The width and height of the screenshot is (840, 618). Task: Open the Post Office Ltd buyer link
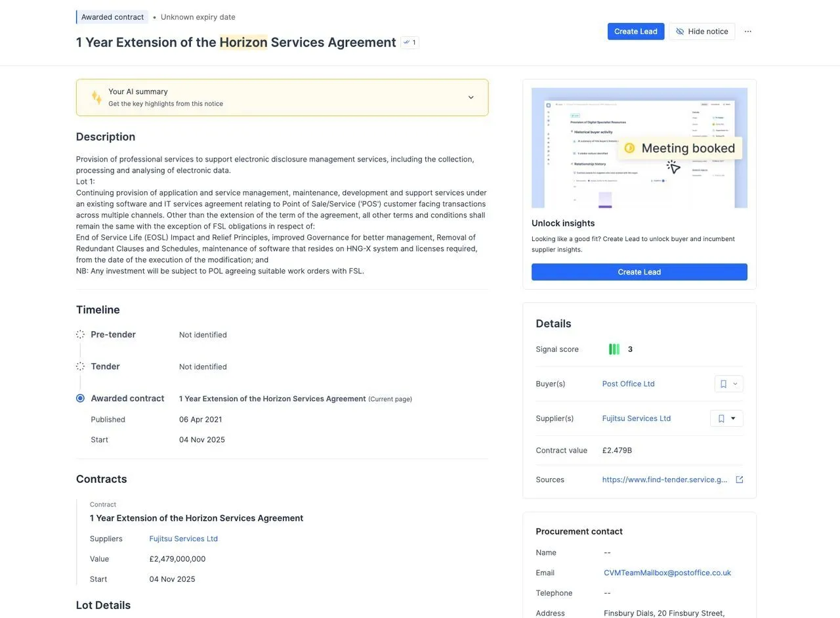click(629, 384)
